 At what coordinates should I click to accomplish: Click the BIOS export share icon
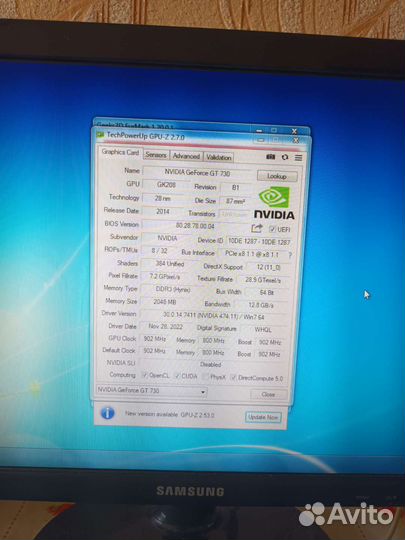[257, 228]
